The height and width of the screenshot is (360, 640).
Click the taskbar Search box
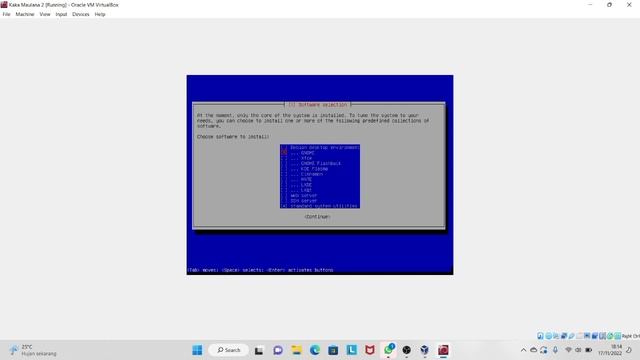[229, 350]
